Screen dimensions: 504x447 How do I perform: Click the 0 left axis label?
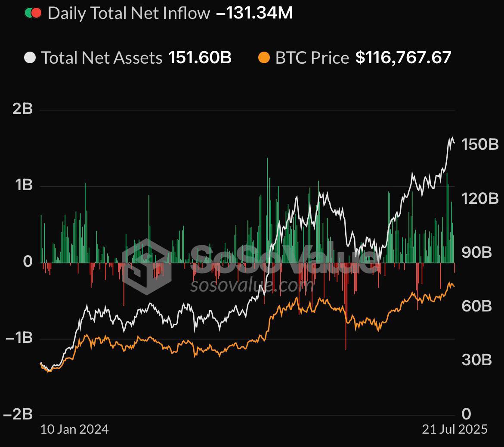(28, 262)
